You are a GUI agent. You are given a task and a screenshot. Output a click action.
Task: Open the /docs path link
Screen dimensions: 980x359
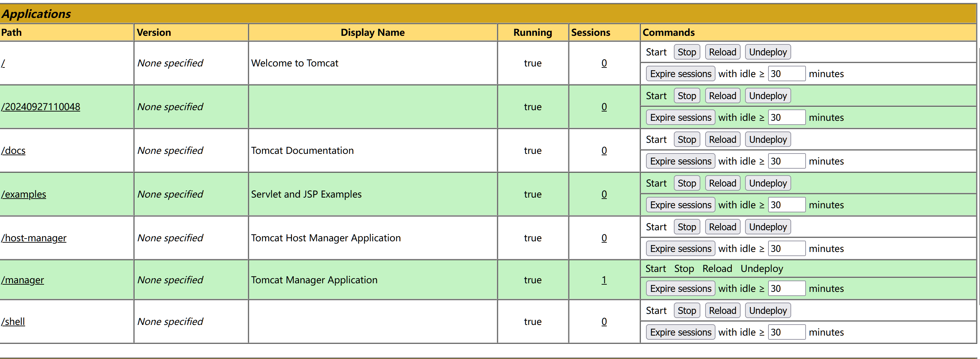[13, 151]
